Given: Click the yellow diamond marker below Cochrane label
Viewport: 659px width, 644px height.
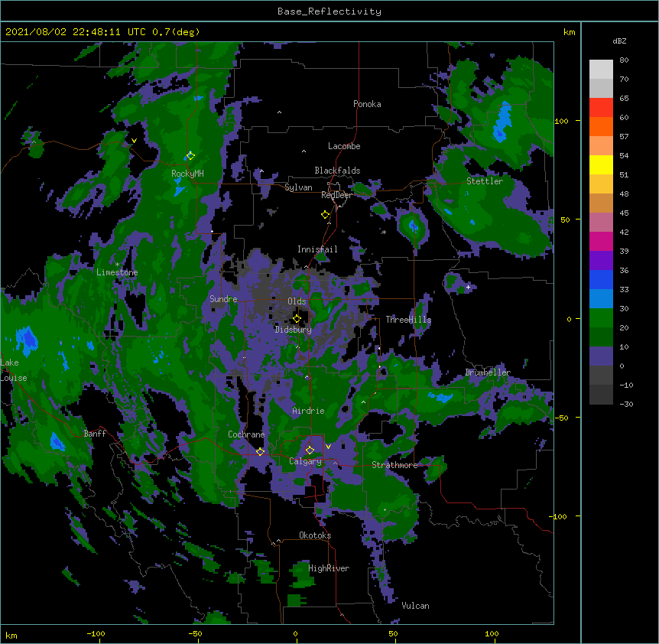Looking at the screenshot, I should click(x=260, y=451).
